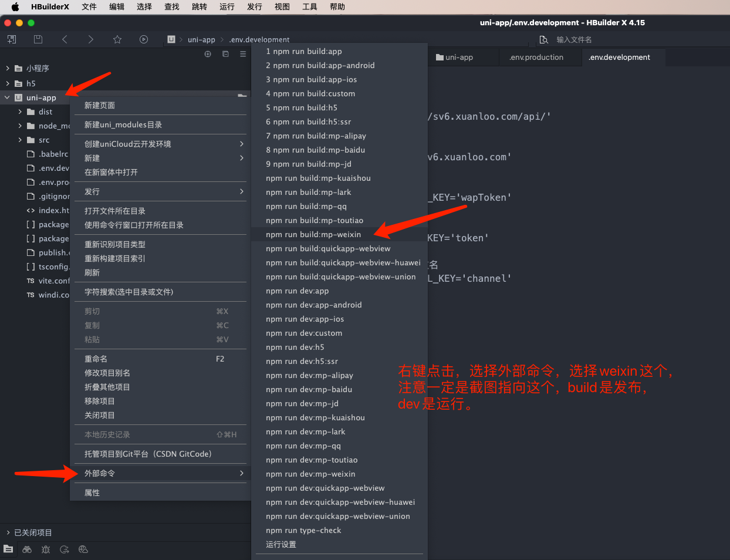Click the globe cloud icon in bottom bar
The width and height of the screenshot is (730, 560).
(83, 549)
